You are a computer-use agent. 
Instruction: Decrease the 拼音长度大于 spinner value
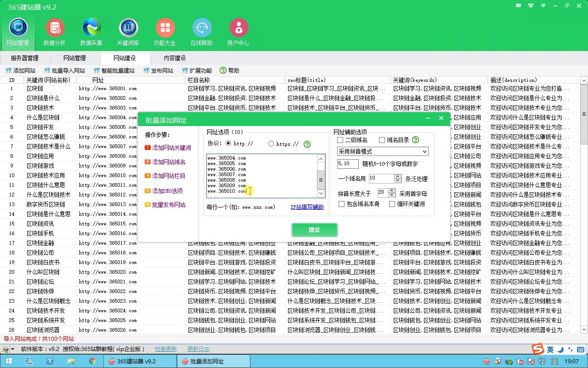pos(392,195)
